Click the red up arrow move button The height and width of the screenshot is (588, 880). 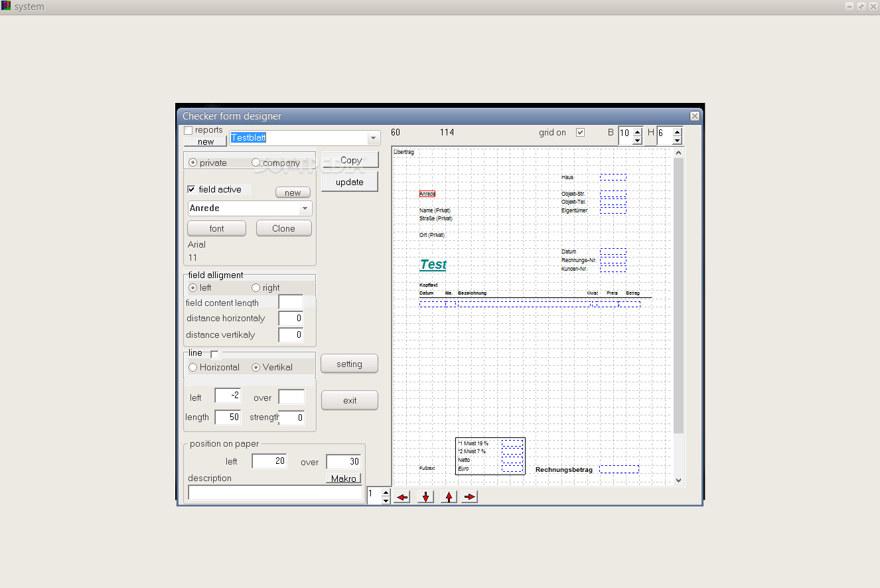pos(449,496)
